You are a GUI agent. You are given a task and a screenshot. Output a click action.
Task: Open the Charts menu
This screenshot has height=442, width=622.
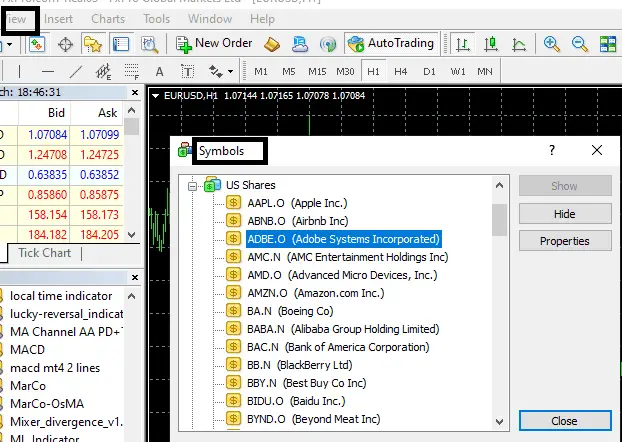[108, 19]
